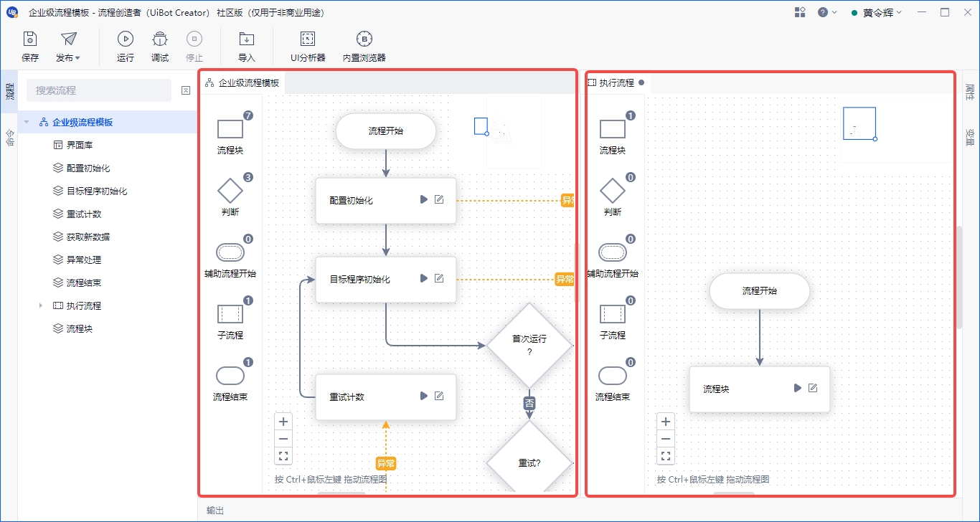Switch to the 执行流程 tab

(x=616, y=83)
